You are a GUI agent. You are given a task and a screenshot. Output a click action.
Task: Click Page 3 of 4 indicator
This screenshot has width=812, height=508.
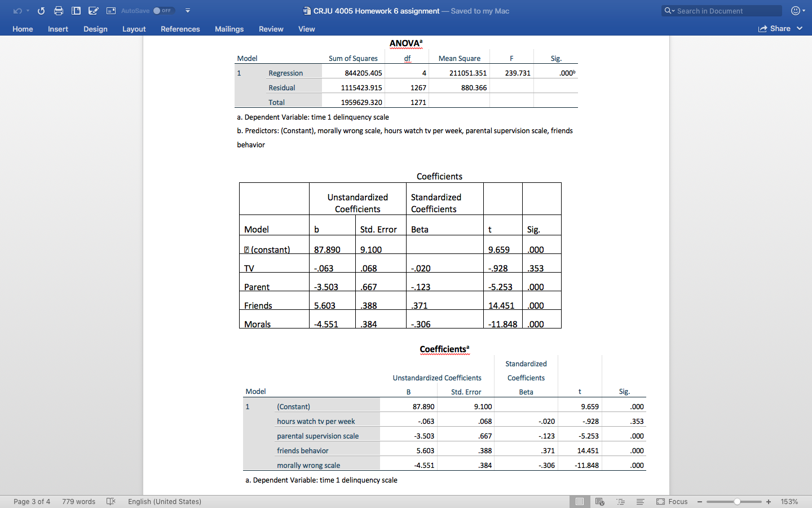tap(32, 501)
